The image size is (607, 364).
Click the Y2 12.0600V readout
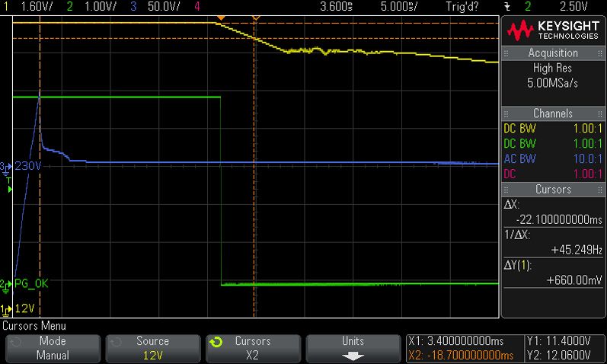[x=558, y=356]
